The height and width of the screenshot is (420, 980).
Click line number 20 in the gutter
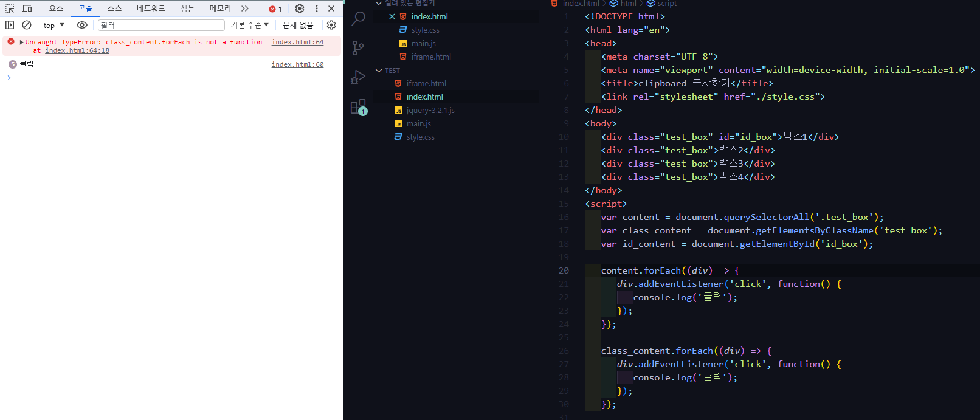point(564,270)
